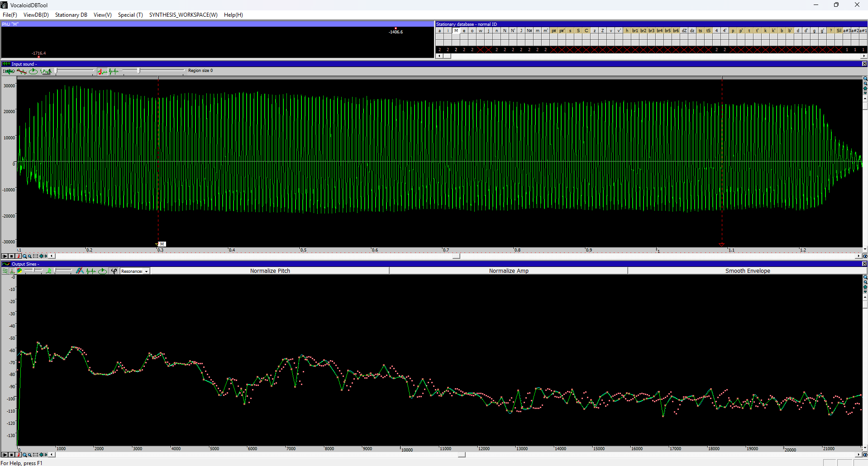
Task: Click the horizontal selection arrows icon below waveform
Action: (43, 256)
